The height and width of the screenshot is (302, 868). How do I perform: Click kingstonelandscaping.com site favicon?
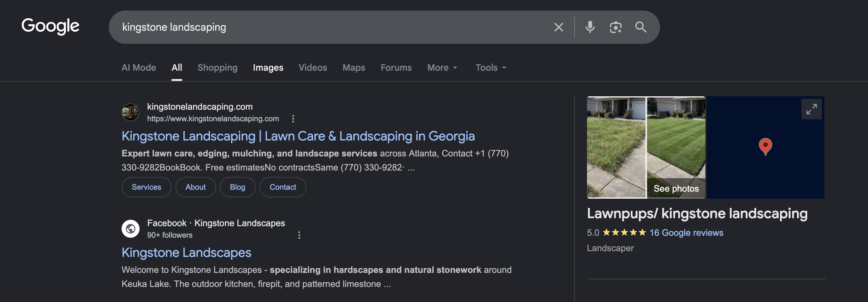pyautogui.click(x=130, y=112)
